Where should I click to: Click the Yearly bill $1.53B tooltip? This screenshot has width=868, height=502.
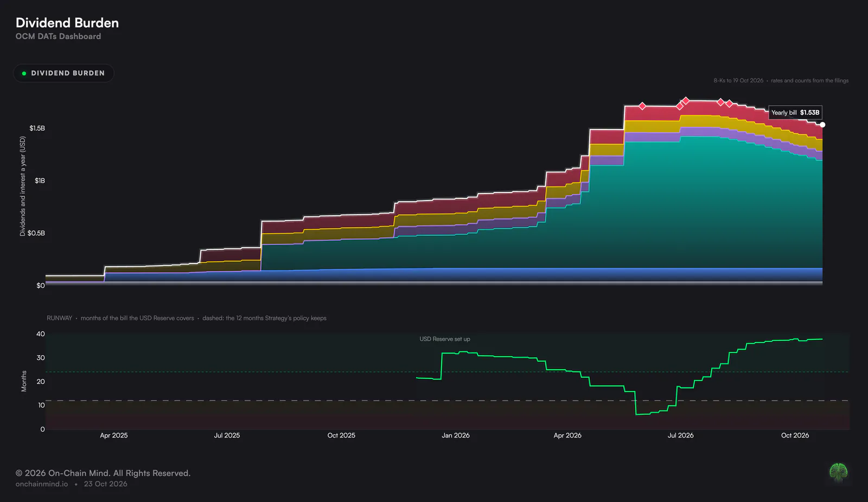(x=795, y=113)
